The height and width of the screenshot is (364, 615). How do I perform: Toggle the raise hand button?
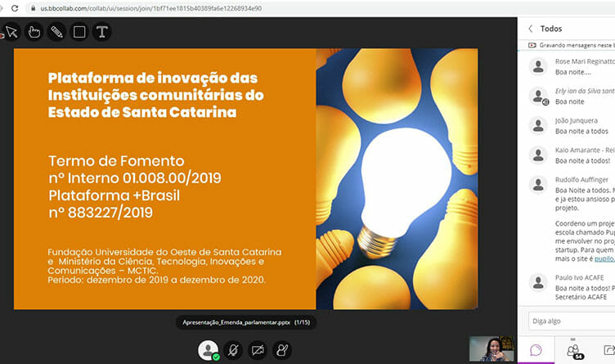(282, 350)
